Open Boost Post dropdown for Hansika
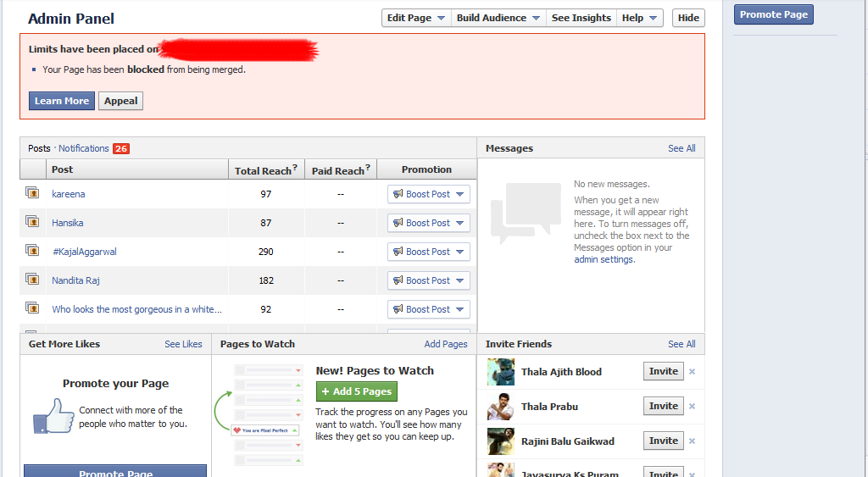 pyautogui.click(x=428, y=223)
